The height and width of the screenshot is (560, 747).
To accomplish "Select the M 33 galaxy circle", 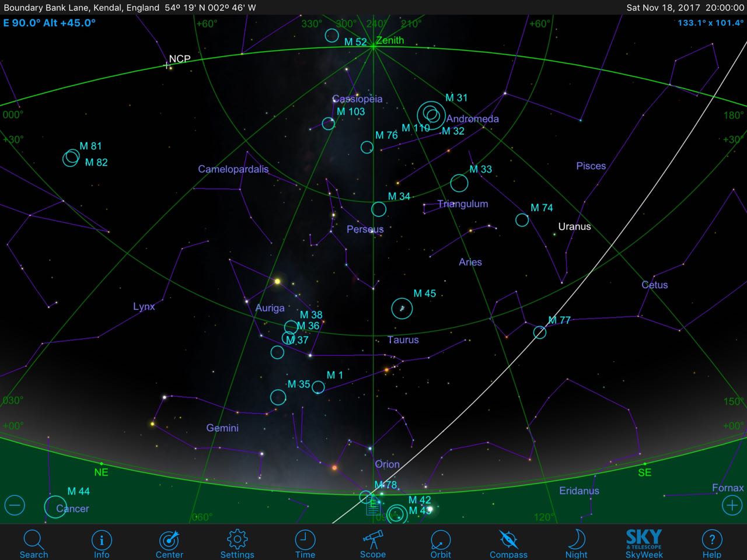I will point(459,183).
